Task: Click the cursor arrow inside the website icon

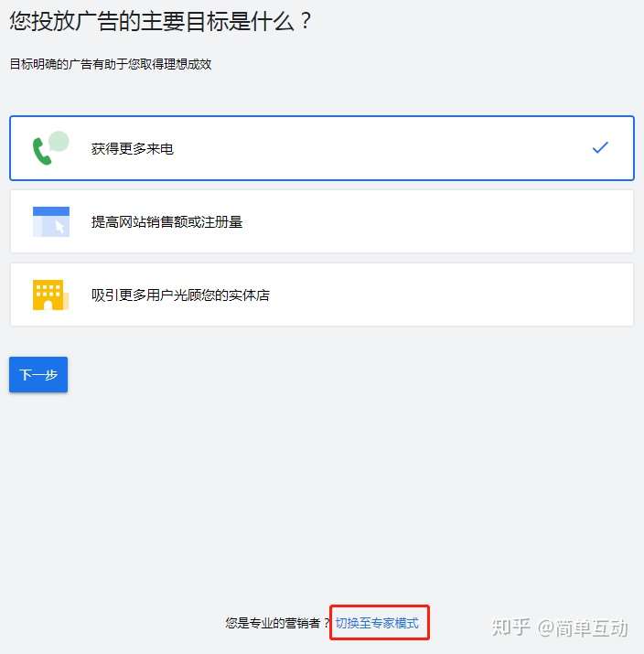Action: tap(59, 228)
